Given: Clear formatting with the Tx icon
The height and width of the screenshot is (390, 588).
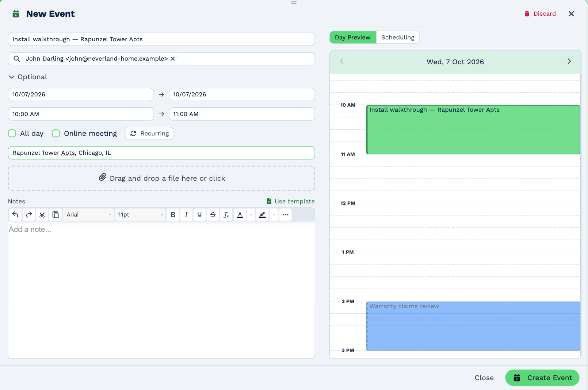Looking at the screenshot, I should (x=226, y=215).
